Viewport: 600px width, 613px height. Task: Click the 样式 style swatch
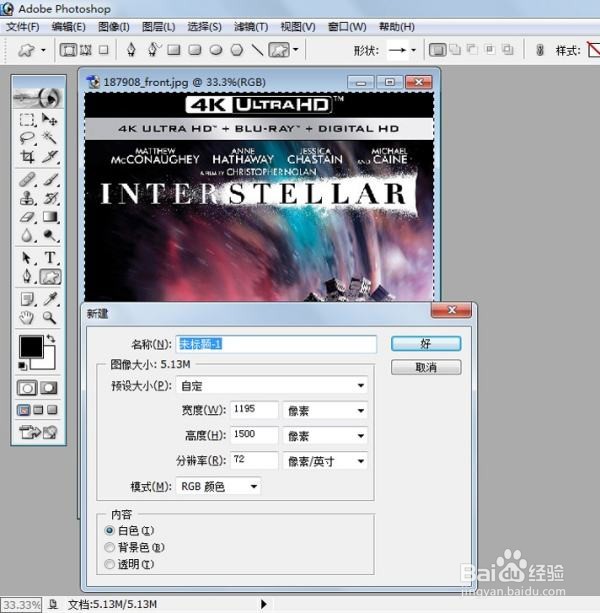594,50
